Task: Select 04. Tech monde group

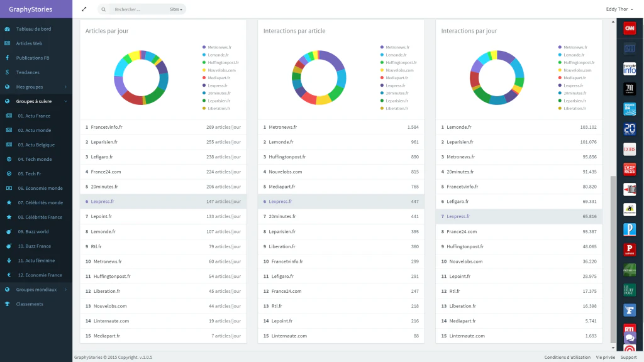Action: click(x=36, y=159)
